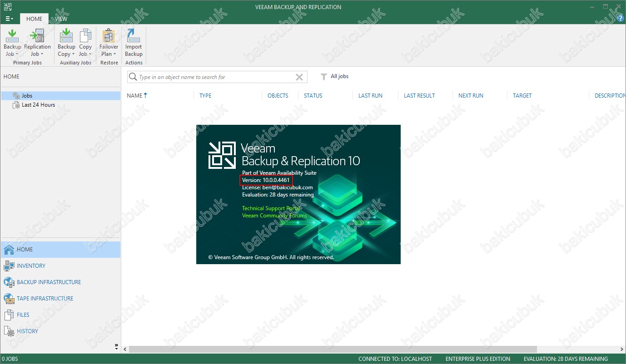
Task: Open the BACKUP INFRASTRUCTURE view
Action: 49,282
